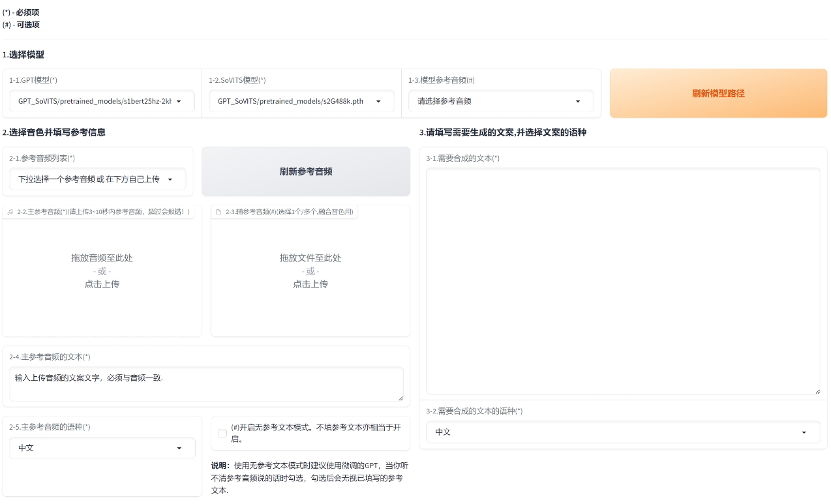Screen dimensions: 831x504
Task: Click the 刷新模型路径 button
Action: tap(718, 93)
